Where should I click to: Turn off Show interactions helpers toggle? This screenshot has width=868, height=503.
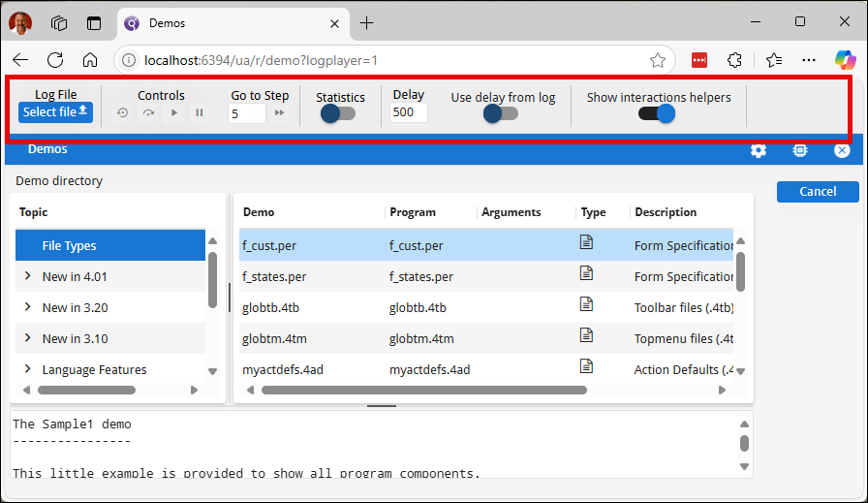point(657,113)
